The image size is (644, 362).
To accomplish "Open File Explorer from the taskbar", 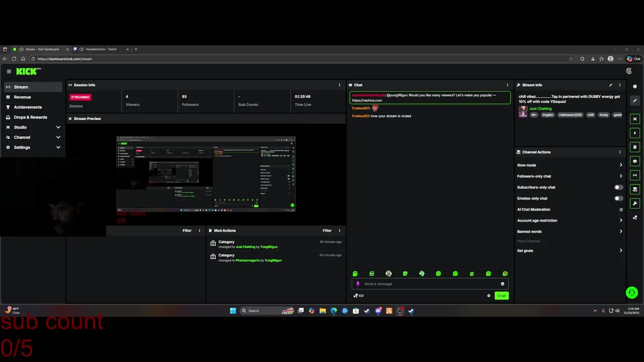I will [x=323, y=311].
